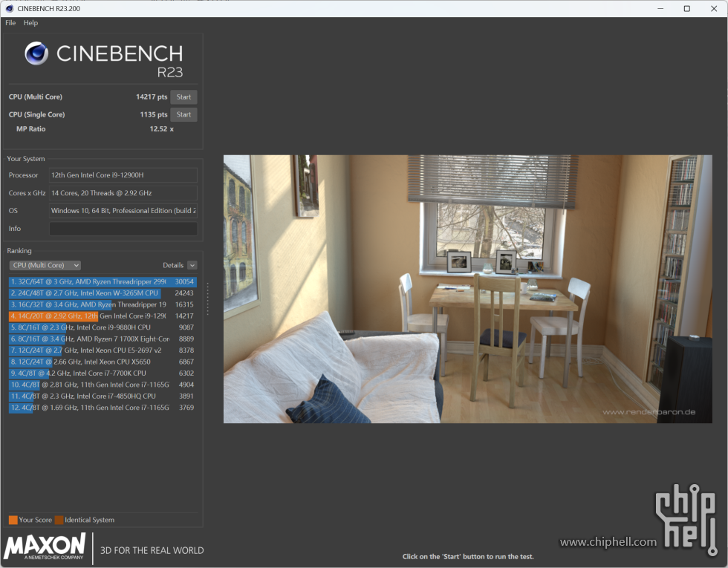Viewport: 728px width, 568px height.
Task: Select ranking row 1 AMD Ryzen Threadripper 30054
Action: coord(103,281)
